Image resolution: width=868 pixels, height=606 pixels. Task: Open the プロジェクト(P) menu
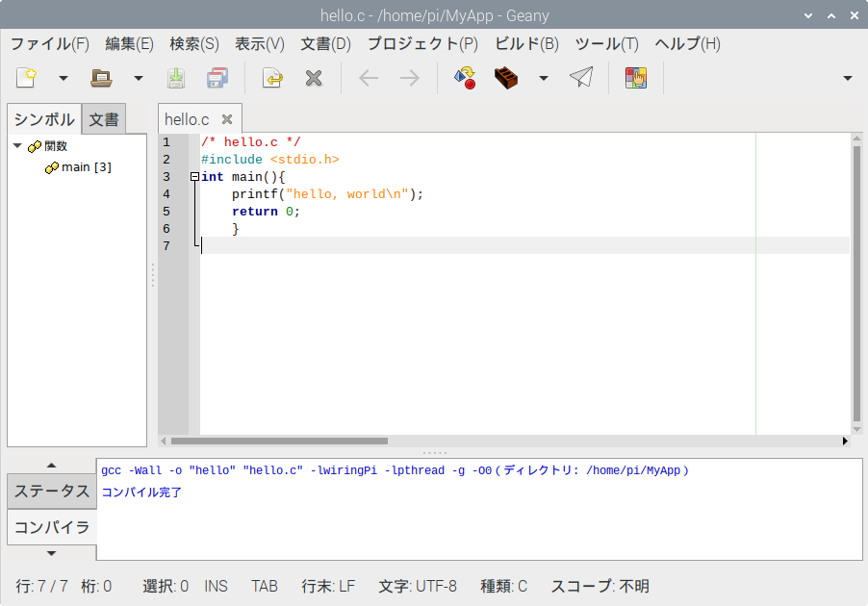(422, 43)
